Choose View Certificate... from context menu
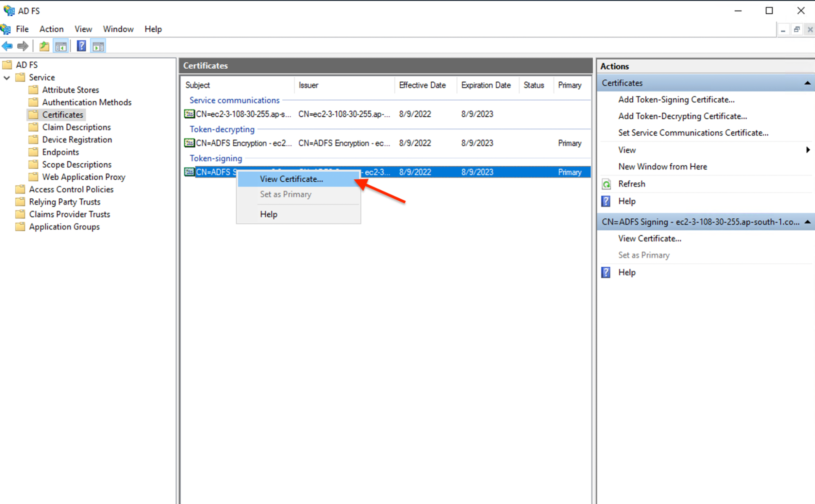This screenshot has width=815, height=504. point(291,179)
